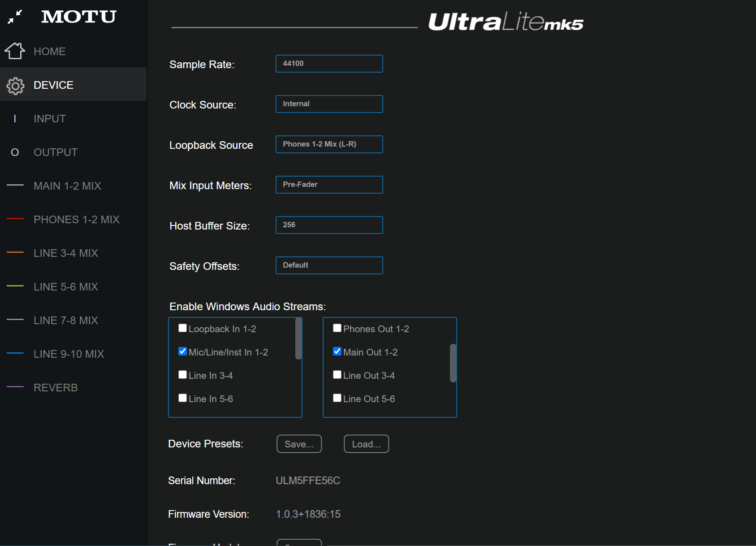Open the REVERB page
Image resolution: width=756 pixels, height=546 pixels.
(73, 387)
